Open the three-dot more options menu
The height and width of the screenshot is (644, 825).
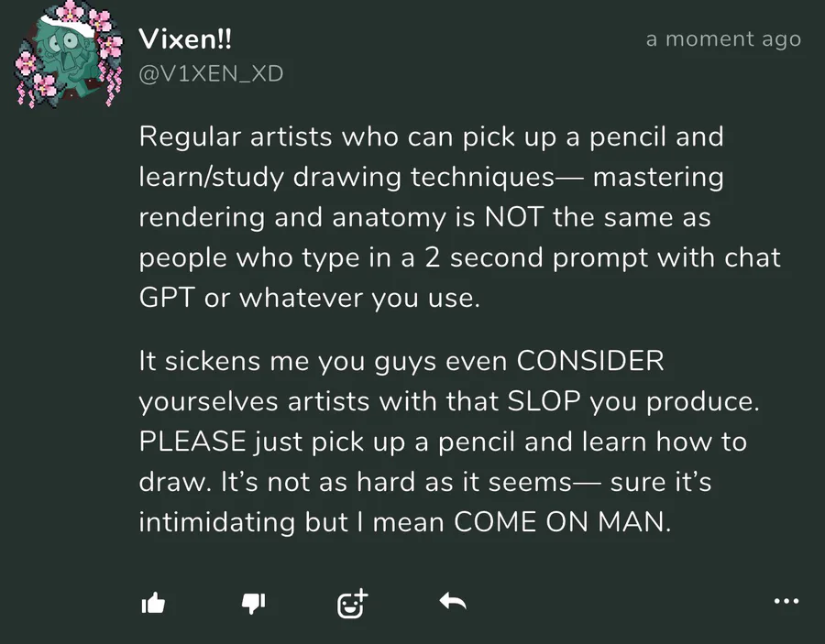786,602
